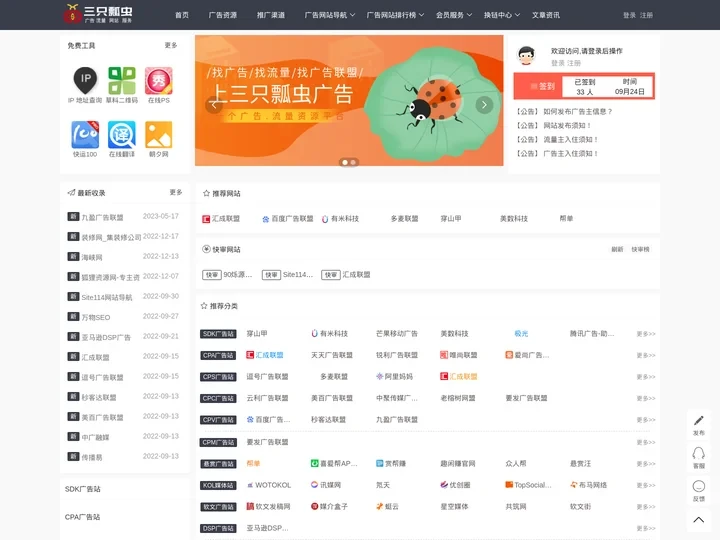The image size is (720, 540).
Task: Go to previous banner slide arrow
Action: click(214, 105)
